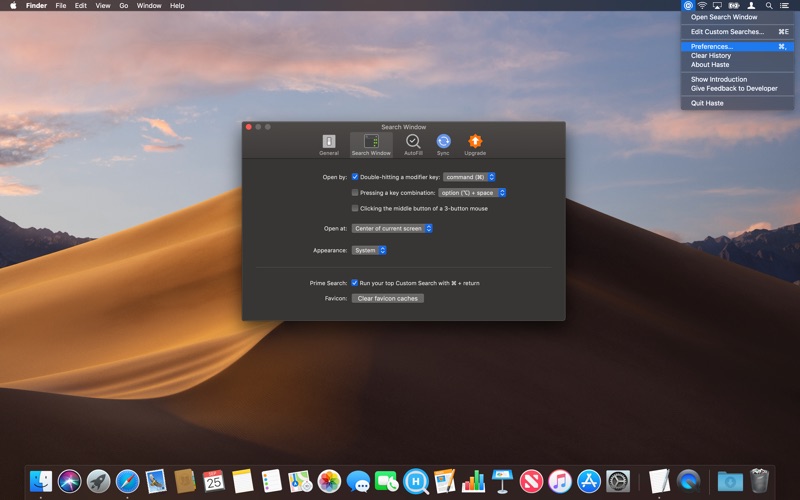Open iTunes music icon in dock
This screenshot has width=800, height=500.
[560, 481]
